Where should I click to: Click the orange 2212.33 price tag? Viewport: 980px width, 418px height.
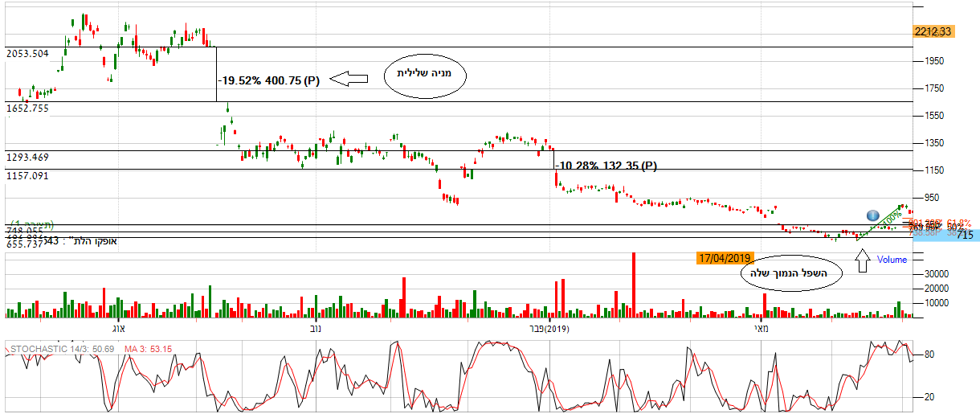click(x=933, y=31)
